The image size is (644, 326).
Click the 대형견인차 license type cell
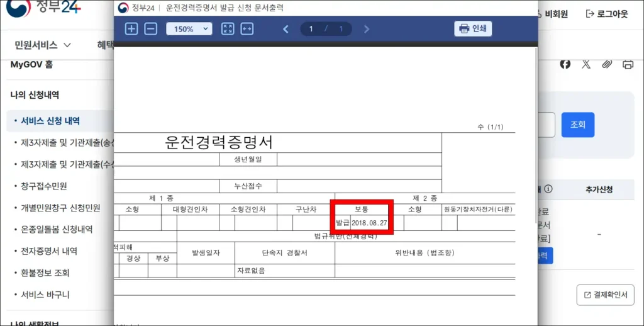[190, 209]
